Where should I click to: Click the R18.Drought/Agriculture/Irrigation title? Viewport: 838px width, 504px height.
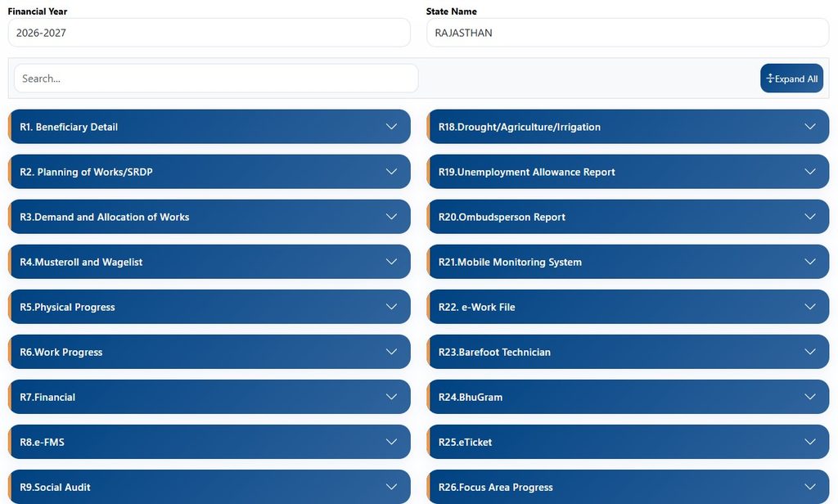(x=520, y=127)
